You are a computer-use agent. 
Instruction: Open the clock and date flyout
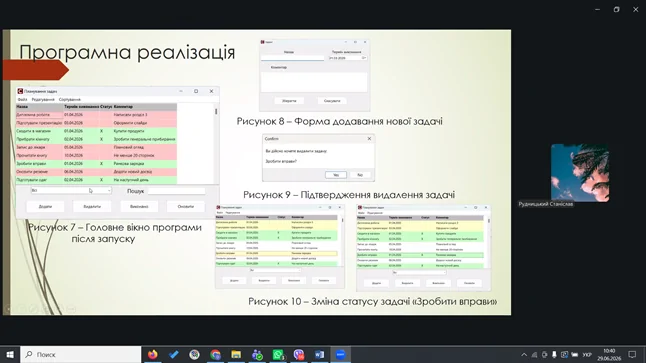click(609, 354)
